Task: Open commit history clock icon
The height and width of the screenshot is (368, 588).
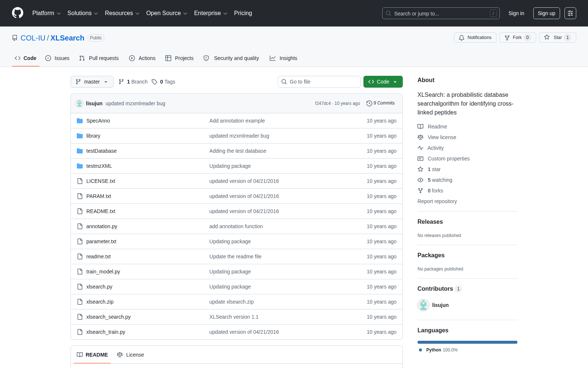Action: (x=369, y=103)
